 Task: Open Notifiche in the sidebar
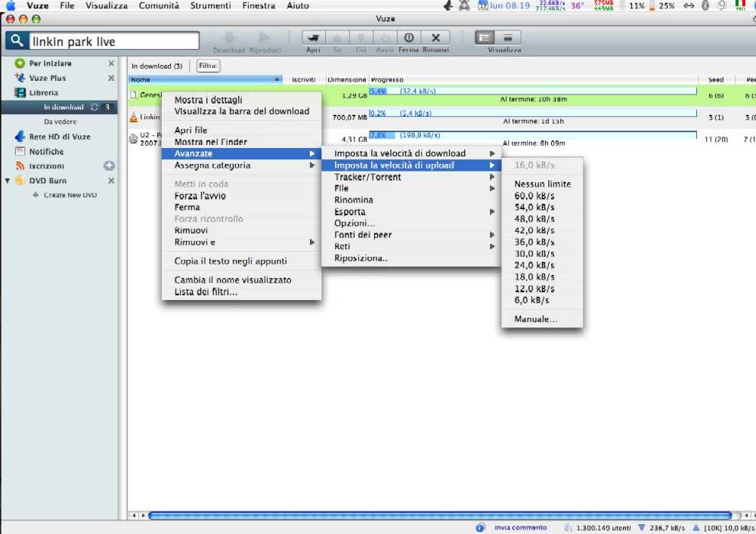[x=46, y=152]
